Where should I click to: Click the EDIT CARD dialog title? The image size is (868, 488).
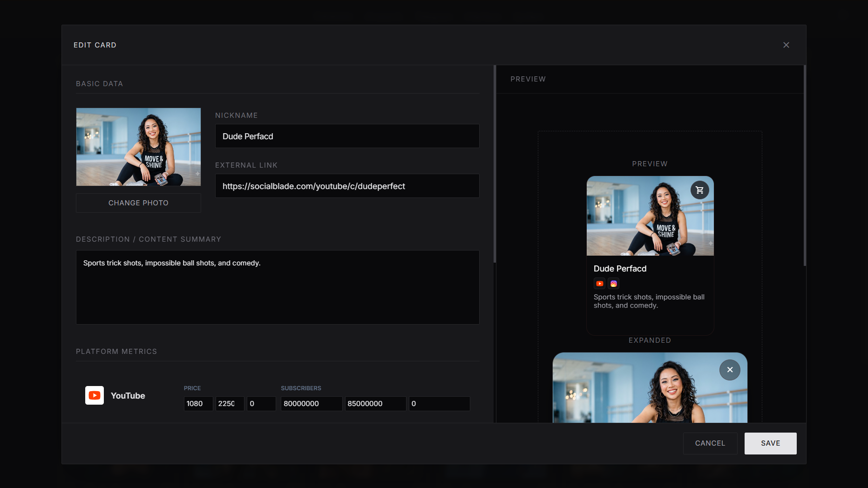tap(95, 45)
